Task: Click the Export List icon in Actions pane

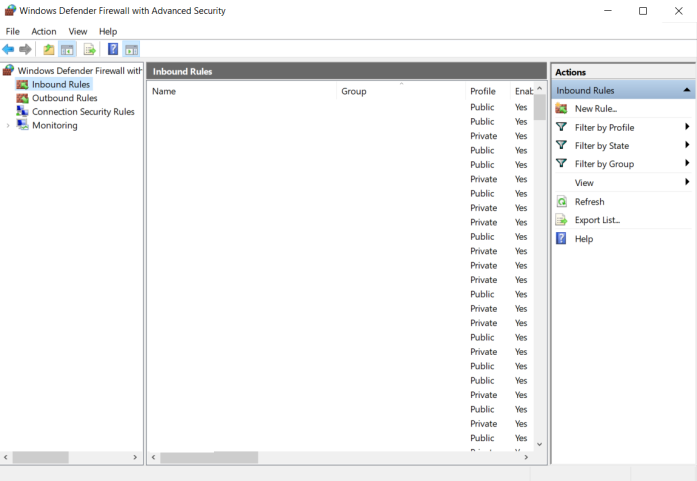Action: point(562,220)
